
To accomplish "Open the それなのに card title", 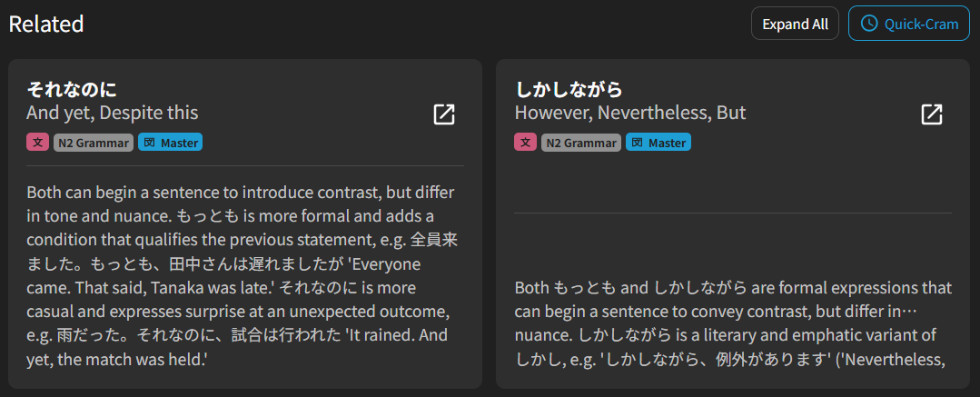I will tap(72, 89).
